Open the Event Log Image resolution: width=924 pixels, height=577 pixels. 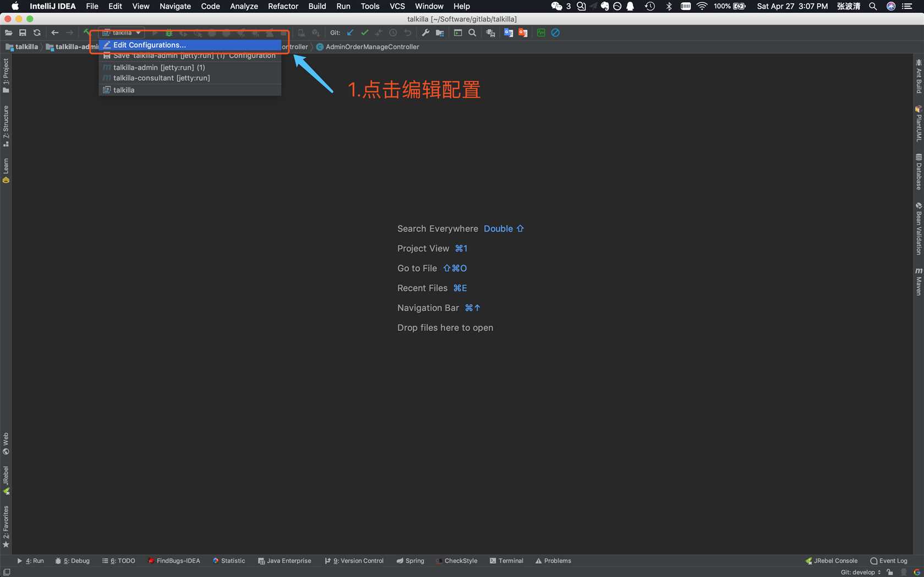pos(888,561)
